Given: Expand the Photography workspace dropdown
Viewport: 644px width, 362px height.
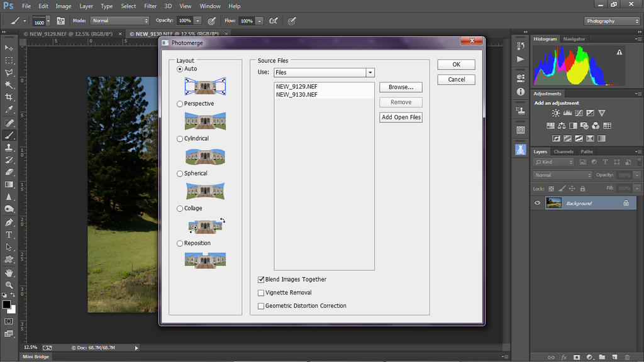Looking at the screenshot, I should 611,21.
